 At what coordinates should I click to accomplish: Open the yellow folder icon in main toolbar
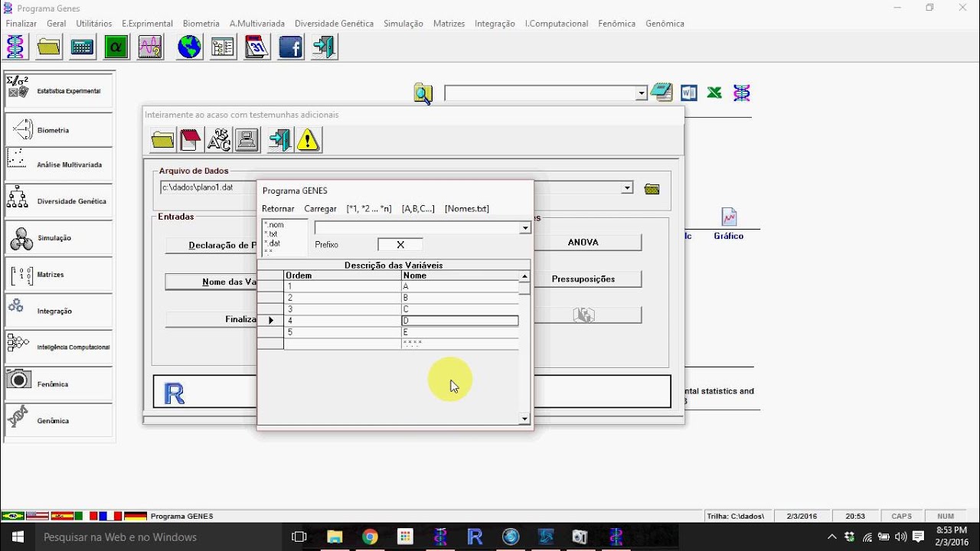[x=48, y=47]
